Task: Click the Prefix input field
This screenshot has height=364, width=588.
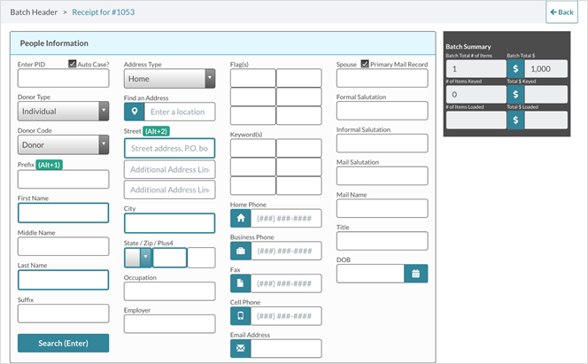Action: pos(64,179)
